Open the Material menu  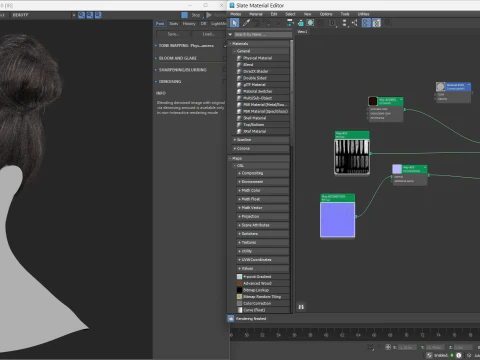click(256, 14)
